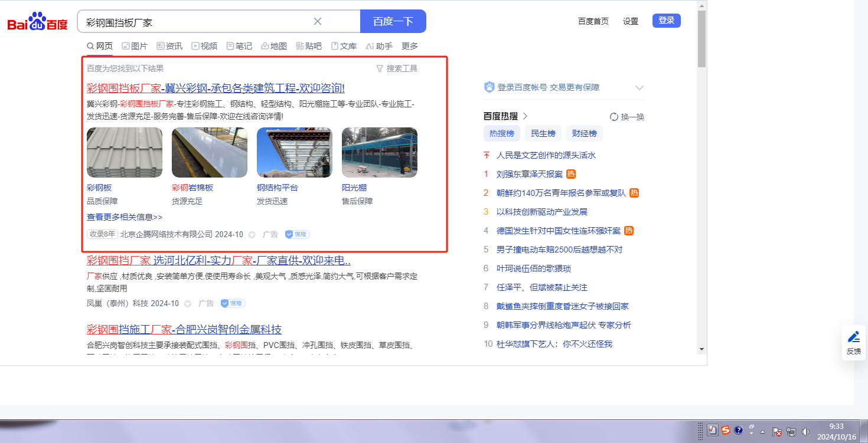Click the 换一换 refresh icon
This screenshot has width=868, height=443.
[x=614, y=117]
